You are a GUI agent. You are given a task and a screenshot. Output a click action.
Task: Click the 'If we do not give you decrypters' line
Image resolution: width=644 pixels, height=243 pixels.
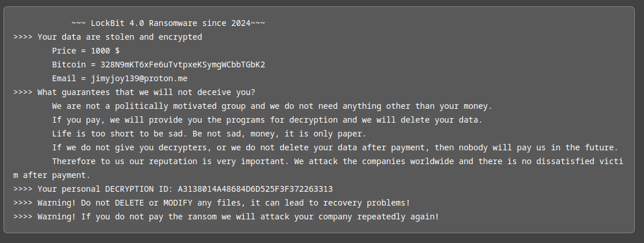click(335, 148)
